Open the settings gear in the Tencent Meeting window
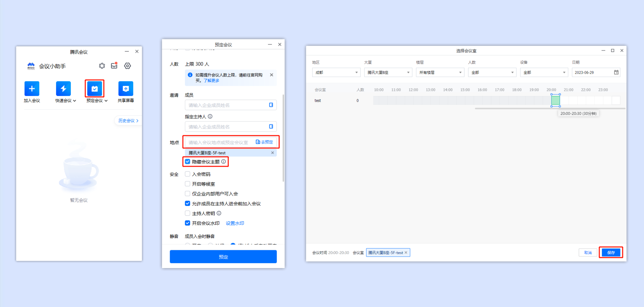The image size is (644, 307). pos(128,66)
